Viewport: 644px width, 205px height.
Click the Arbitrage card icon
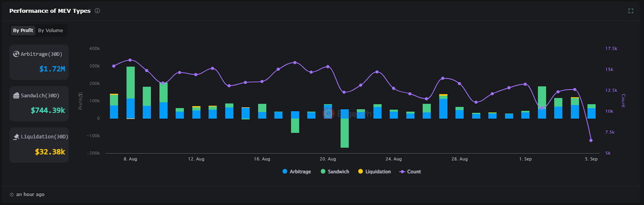[x=16, y=54]
